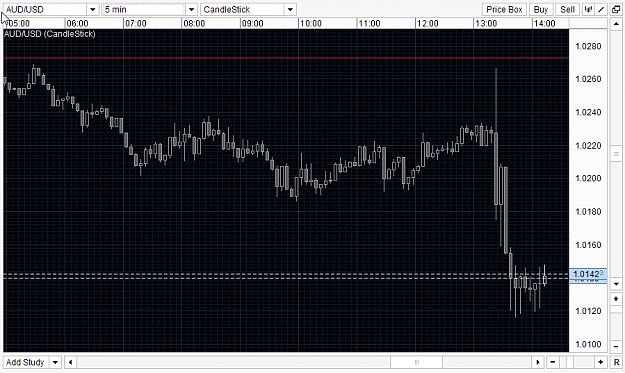Click the 1.0260 price axis label
Image resolution: width=625 pixels, height=373 pixels.
point(588,79)
